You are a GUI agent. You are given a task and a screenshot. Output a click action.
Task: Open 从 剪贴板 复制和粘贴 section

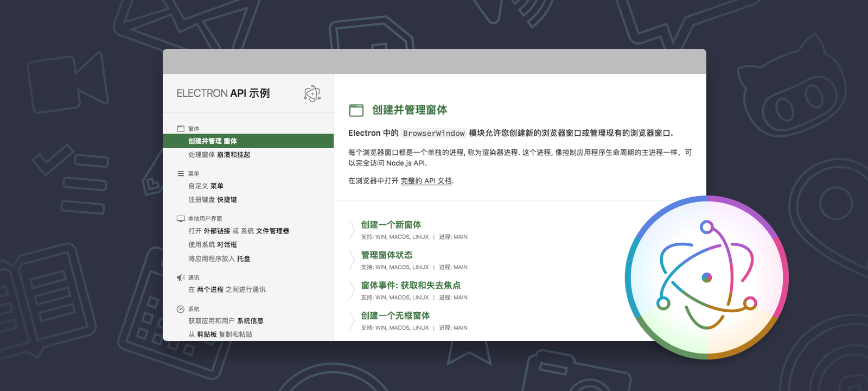[220, 335]
